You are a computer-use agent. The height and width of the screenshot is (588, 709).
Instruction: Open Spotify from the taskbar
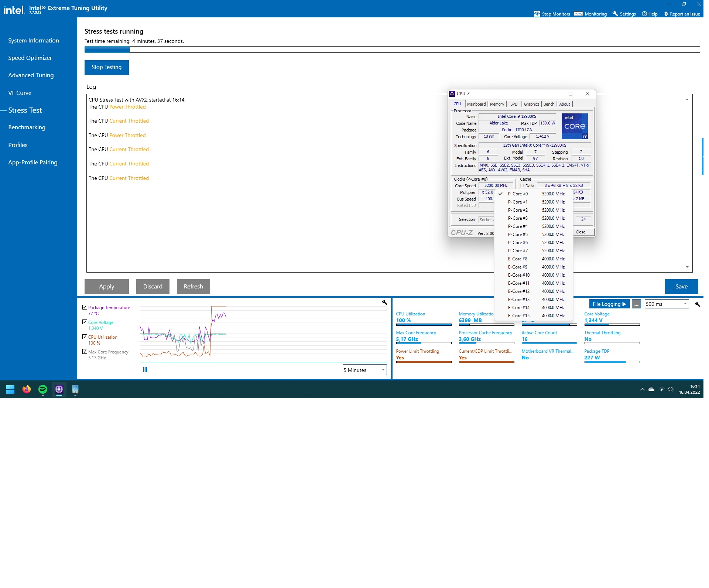pyautogui.click(x=43, y=389)
